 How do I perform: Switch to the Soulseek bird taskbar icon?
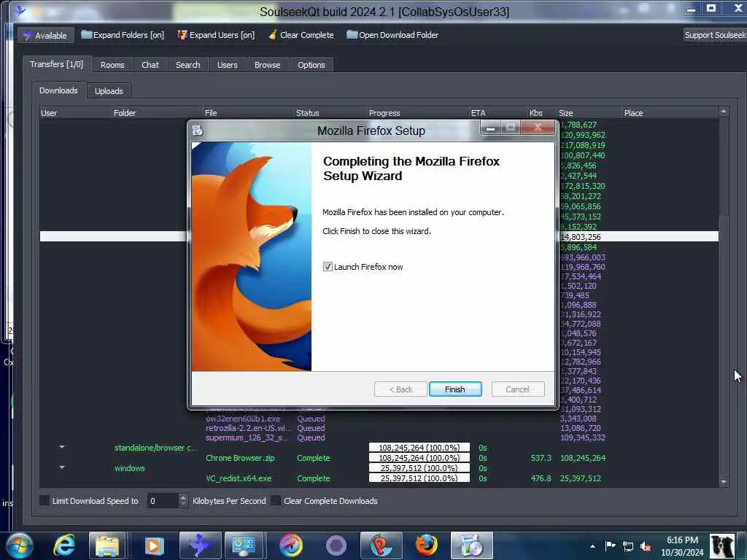[x=200, y=545]
